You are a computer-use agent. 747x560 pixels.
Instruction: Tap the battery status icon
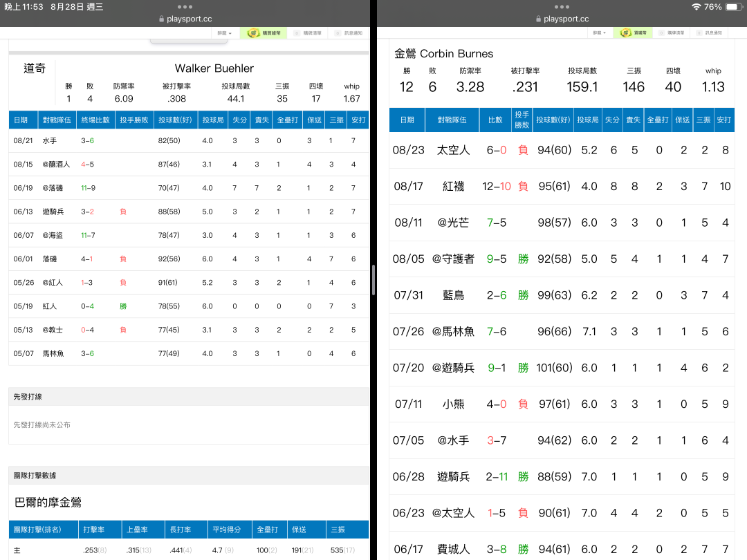(x=732, y=7)
